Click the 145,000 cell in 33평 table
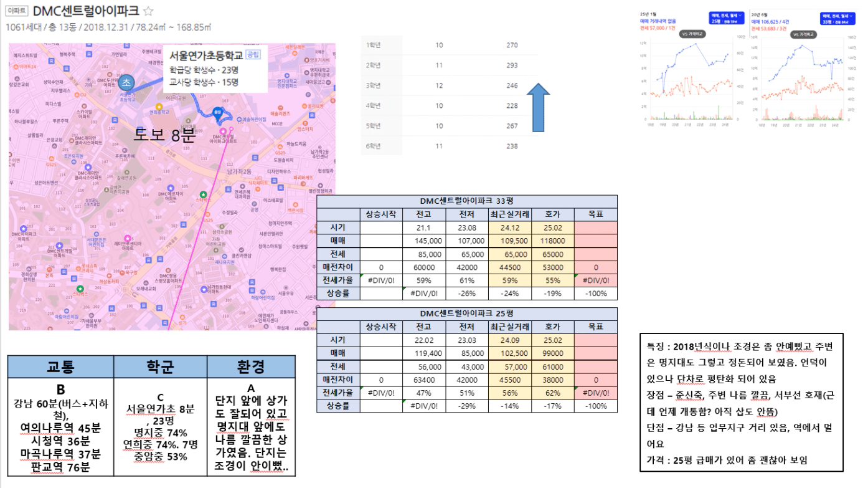The image size is (868, 488). (425, 241)
